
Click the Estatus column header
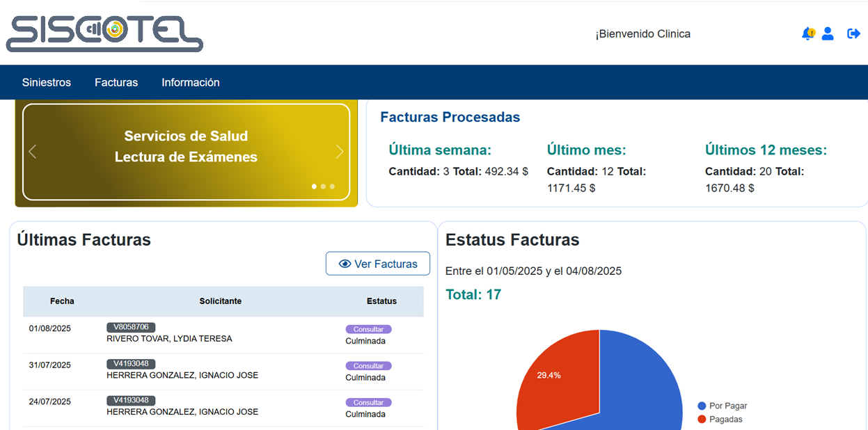381,301
